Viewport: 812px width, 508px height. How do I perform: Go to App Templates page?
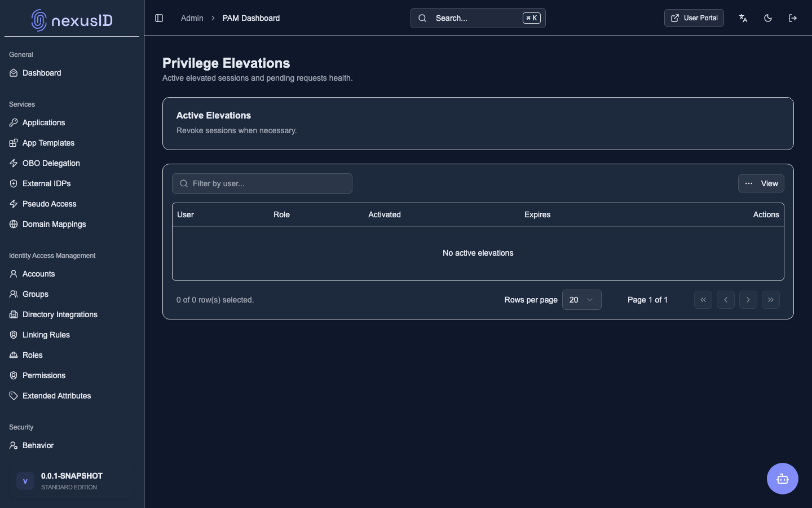[72, 143]
